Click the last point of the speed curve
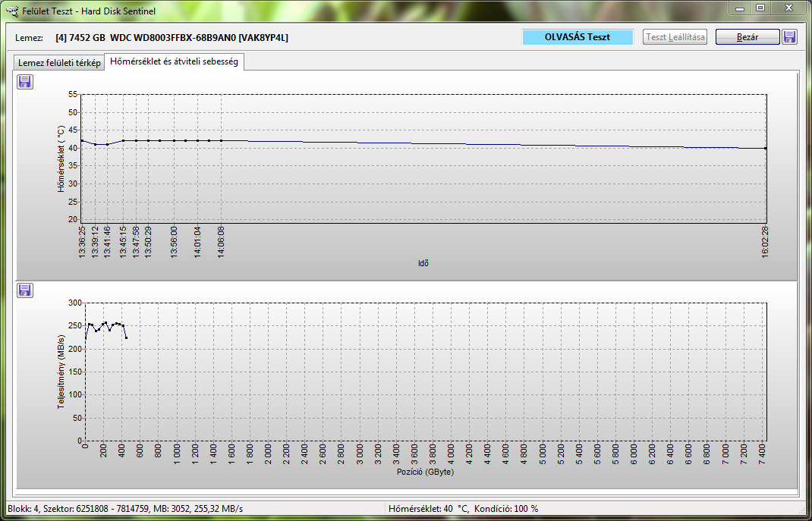This screenshot has height=521, width=812. click(127, 337)
